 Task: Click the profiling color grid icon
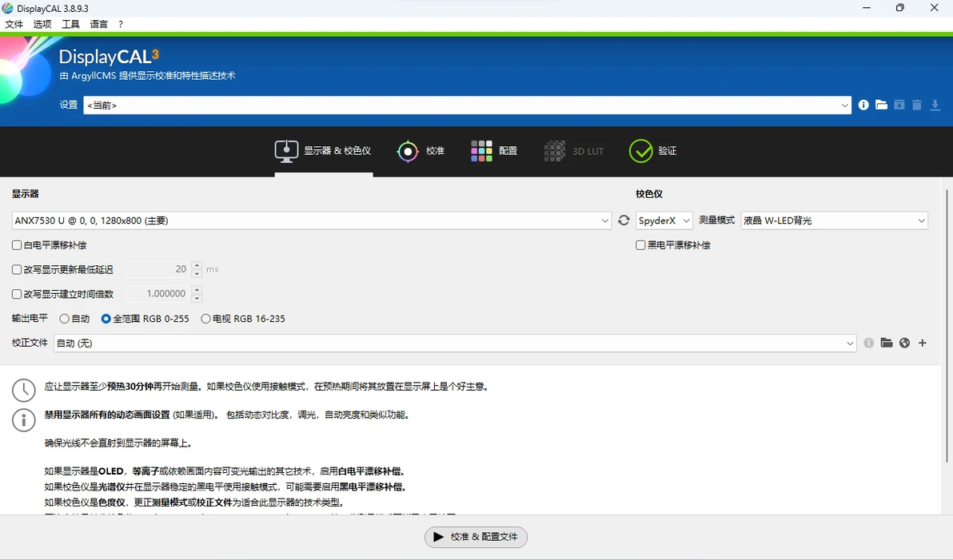(481, 151)
